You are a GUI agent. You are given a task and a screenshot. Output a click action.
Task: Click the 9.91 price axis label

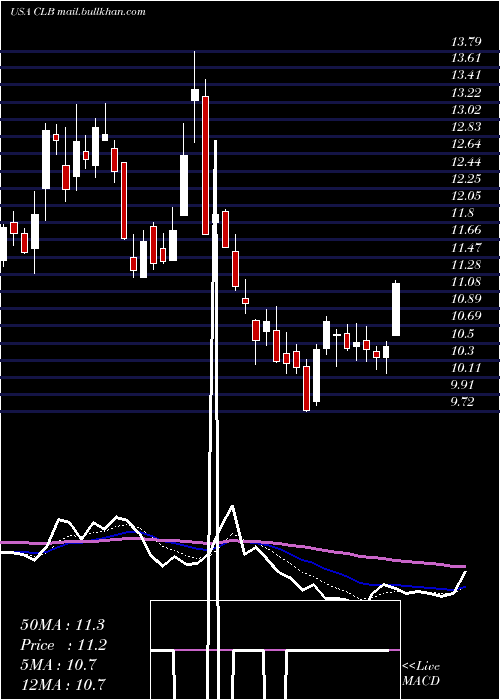[x=462, y=385]
